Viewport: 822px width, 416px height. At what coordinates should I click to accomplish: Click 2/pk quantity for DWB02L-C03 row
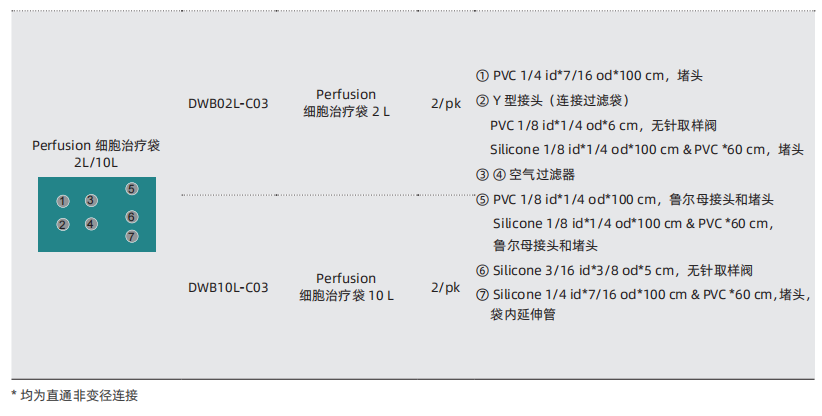point(446,103)
